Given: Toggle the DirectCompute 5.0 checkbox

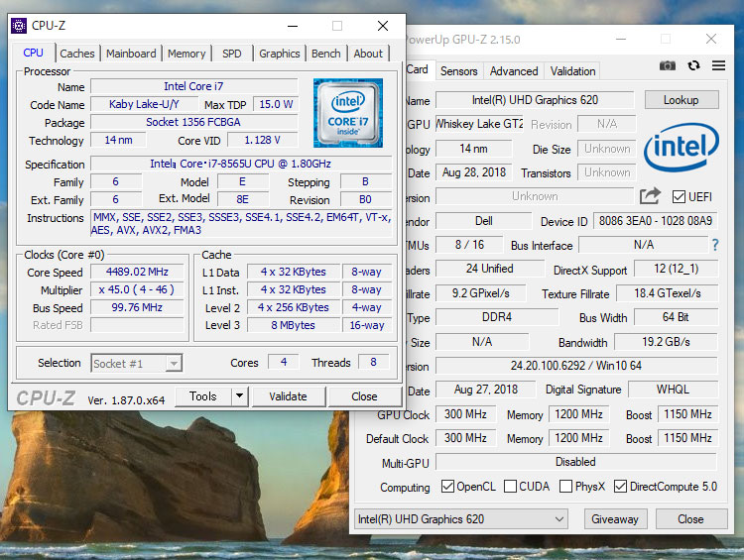Looking at the screenshot, I should 620,486.
